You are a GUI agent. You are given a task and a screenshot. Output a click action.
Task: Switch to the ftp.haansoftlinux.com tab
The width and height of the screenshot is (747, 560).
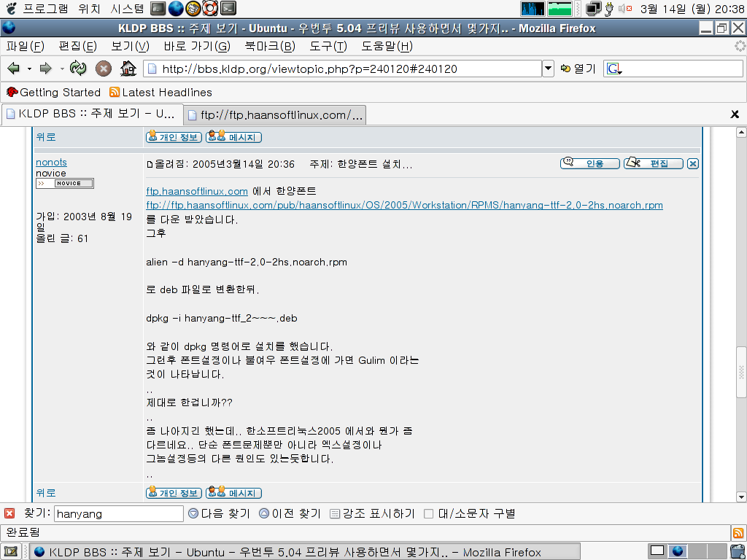tap(275, 114)
